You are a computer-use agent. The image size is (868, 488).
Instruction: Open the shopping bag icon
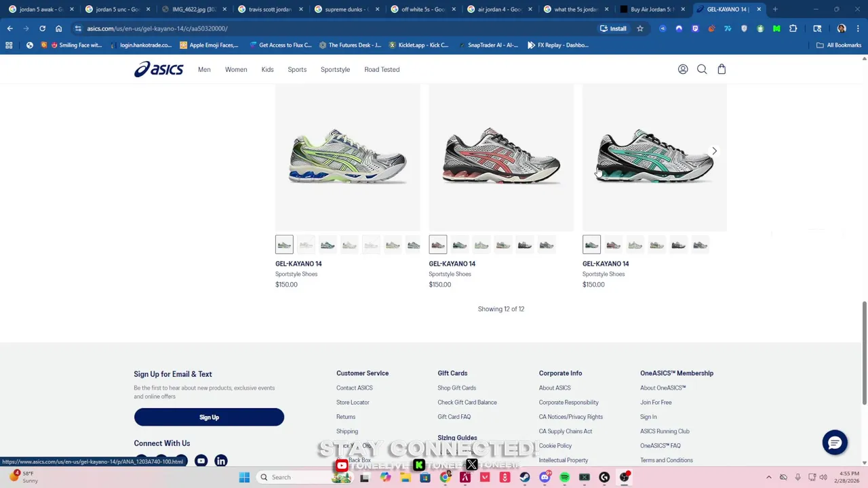pos(722,69)
